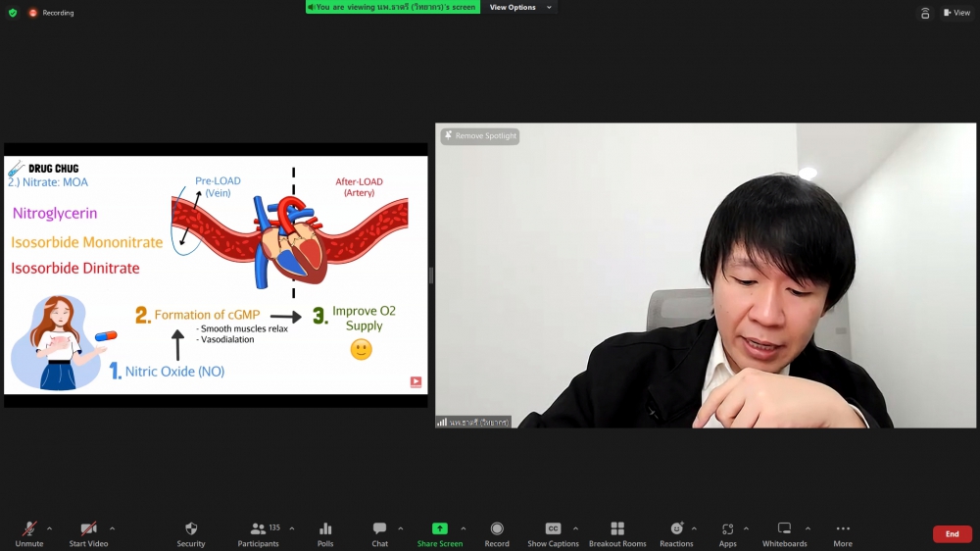Unmute the microphone
Screen dimensions: 980x551
[x=29, y=529]
